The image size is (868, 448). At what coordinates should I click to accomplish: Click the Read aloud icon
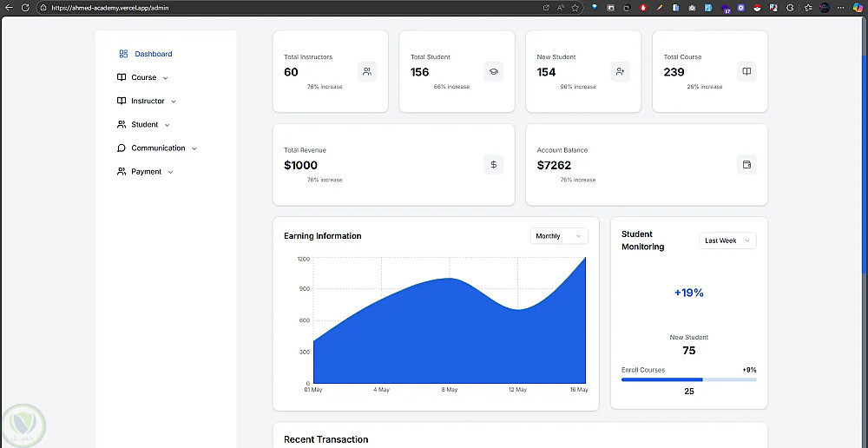tap(561, 8)
